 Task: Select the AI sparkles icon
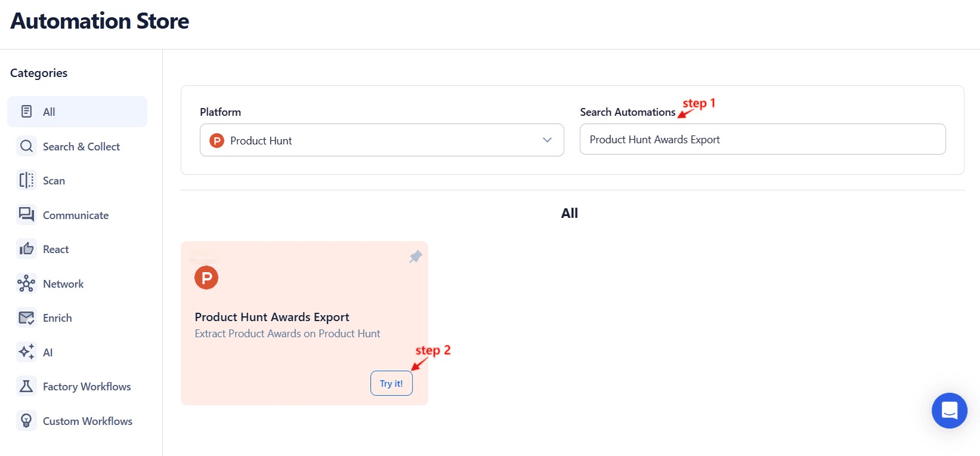coord(26,352)
